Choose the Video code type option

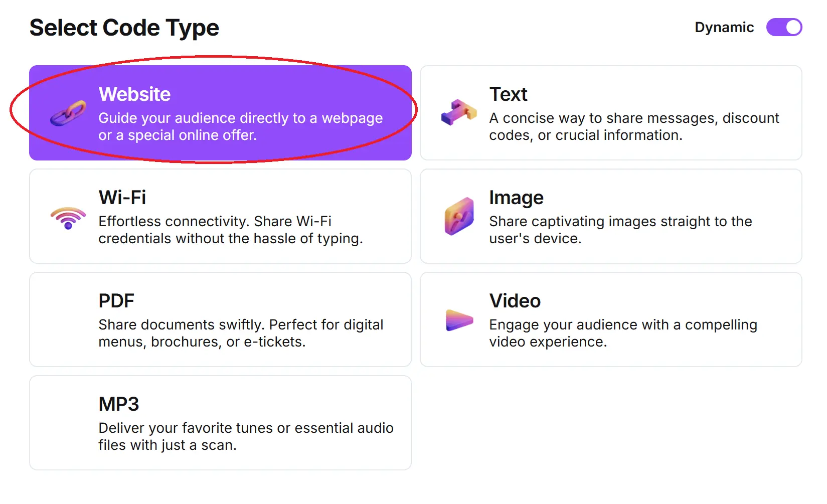coord(611,320)
